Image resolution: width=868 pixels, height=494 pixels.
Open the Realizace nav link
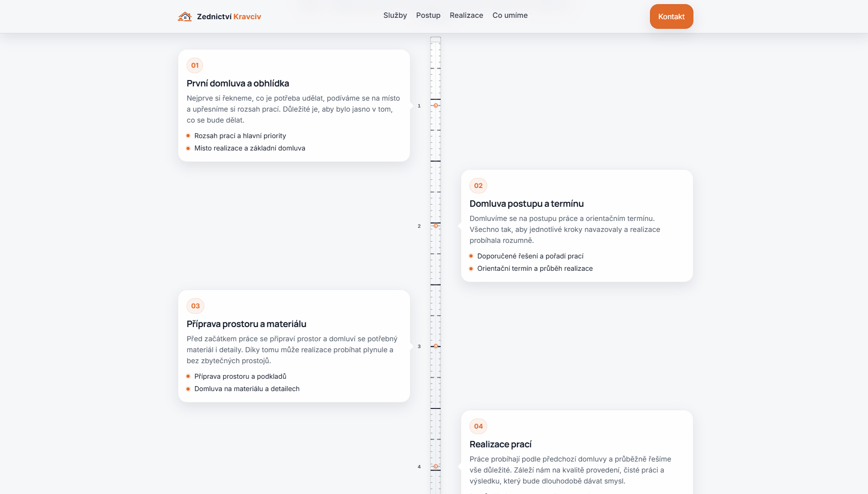coord(466,16)
